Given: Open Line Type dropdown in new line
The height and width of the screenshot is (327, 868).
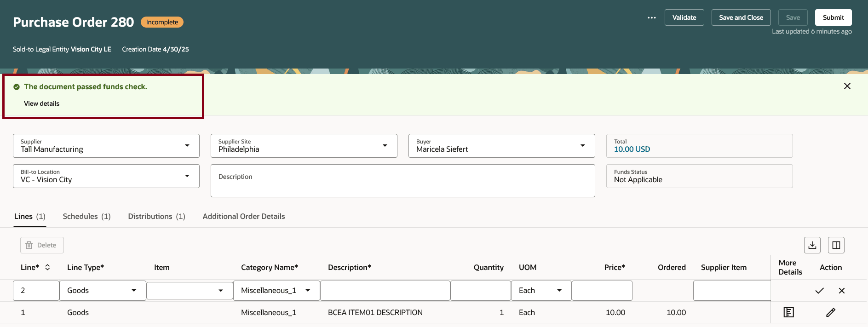Looking at the screenshot, I should tap(134, 291).
